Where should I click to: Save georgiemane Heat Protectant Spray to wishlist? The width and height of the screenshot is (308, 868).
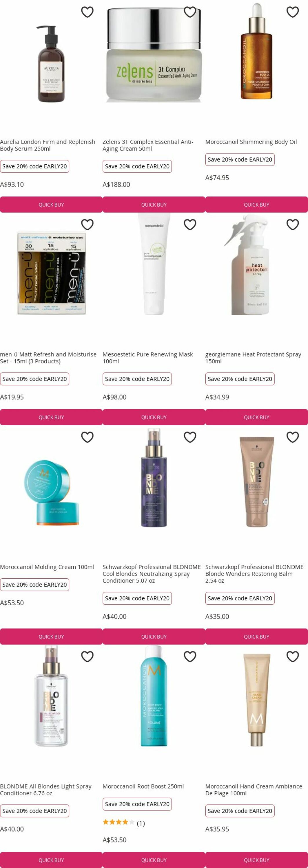click(x=292, y=225)
